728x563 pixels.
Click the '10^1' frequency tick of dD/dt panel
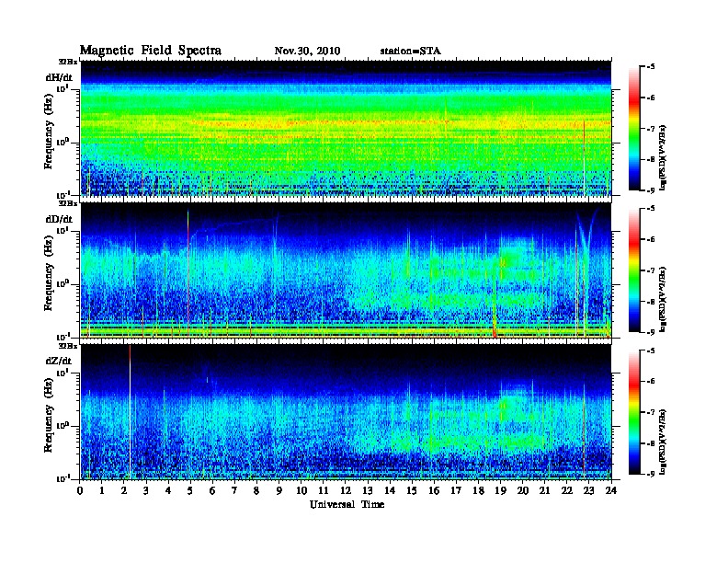[x=62, y=230]
